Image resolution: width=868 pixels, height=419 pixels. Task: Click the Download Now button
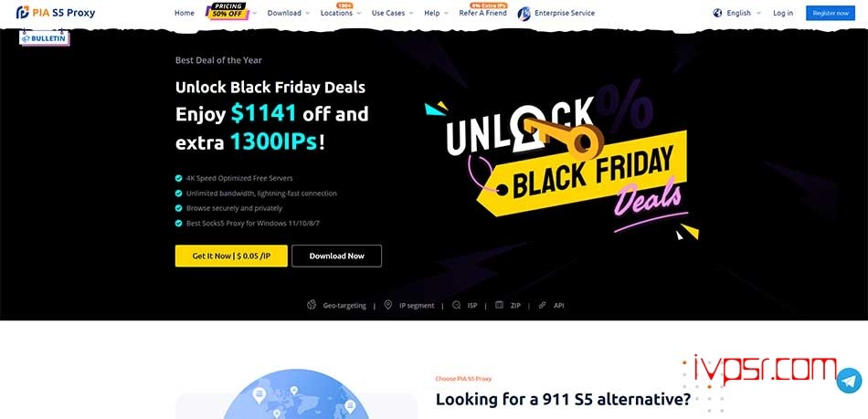(x=336, y=256)
